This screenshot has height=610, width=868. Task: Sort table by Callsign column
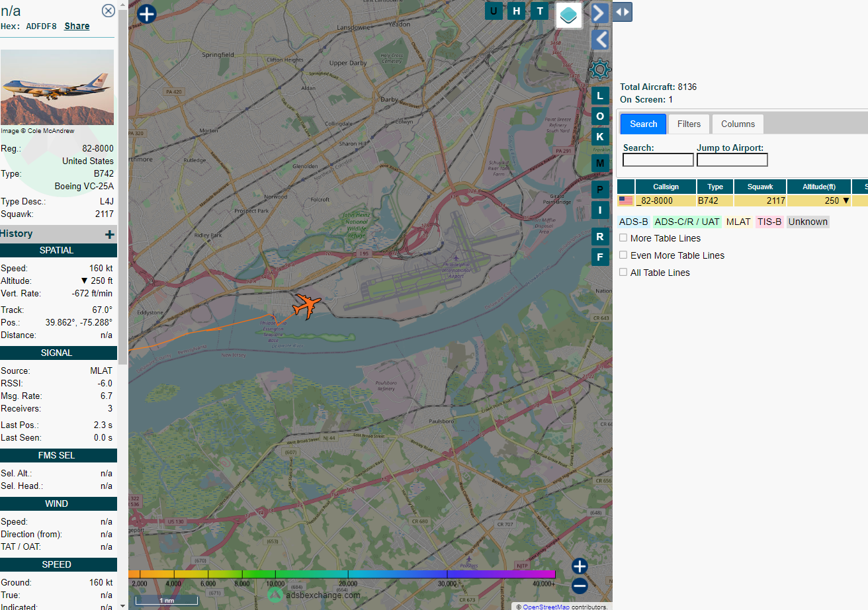tap(666, 187)
